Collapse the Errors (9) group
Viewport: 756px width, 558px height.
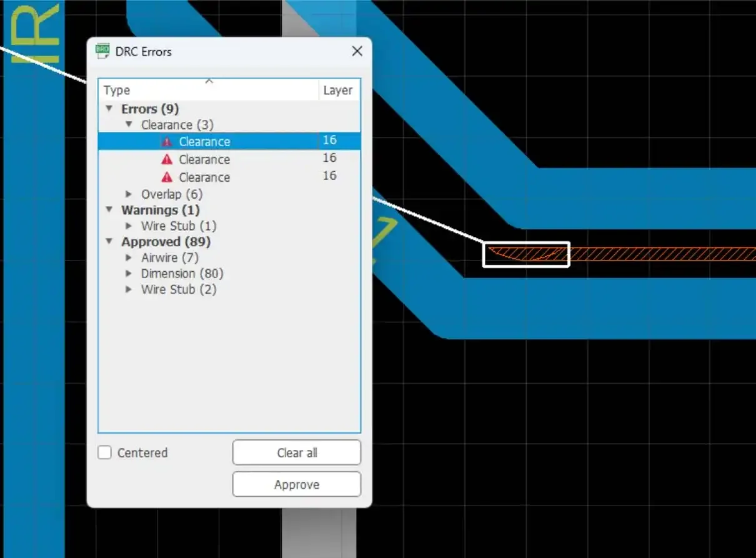109,109
